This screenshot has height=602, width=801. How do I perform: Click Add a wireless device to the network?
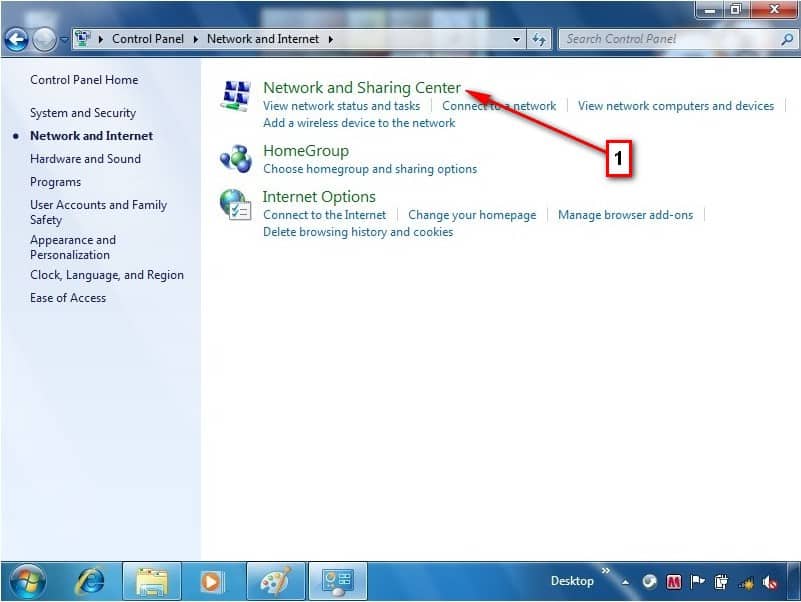click(x=359, y=123)
